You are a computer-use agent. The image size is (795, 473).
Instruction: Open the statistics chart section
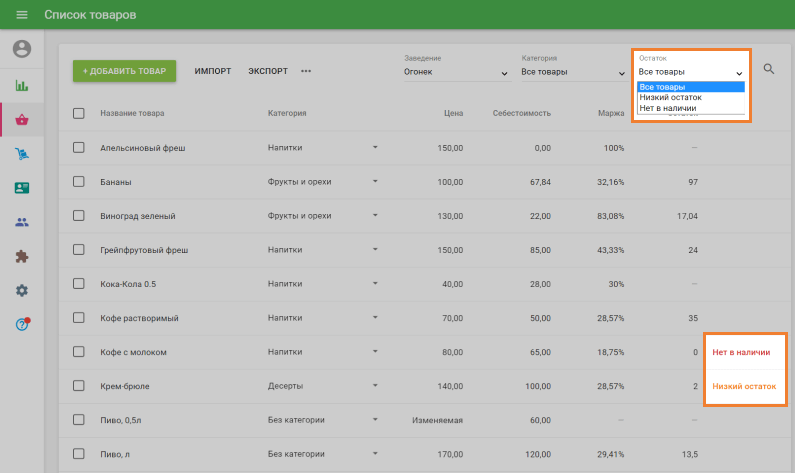[22, 86]
